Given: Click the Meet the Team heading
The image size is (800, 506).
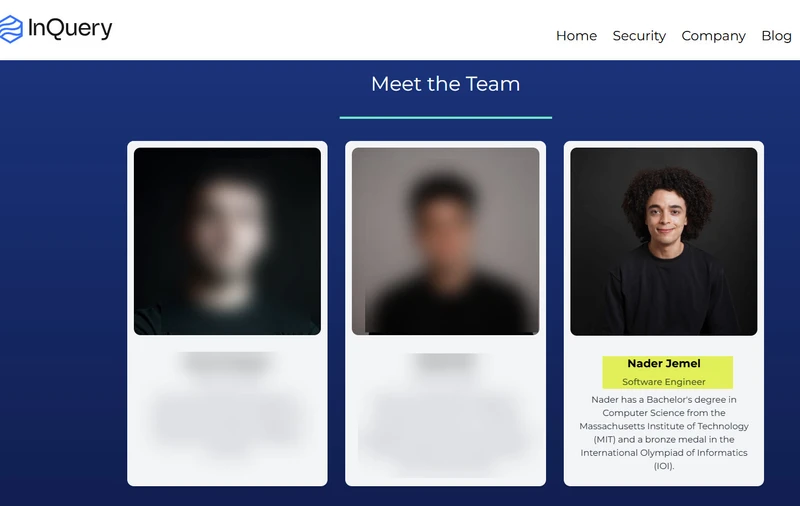Looking at the screenshot, I should (445, 84).
